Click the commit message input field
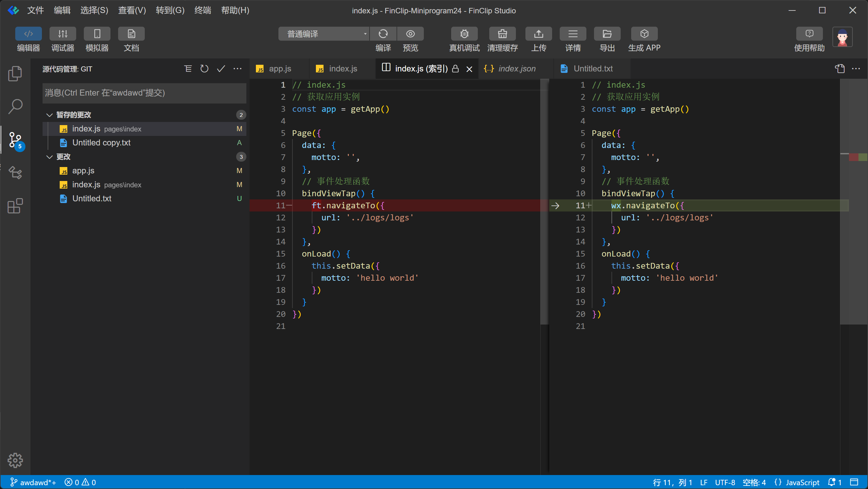Image resolution: width=868 pixels, height=489 pixels. tap(144, 93)
